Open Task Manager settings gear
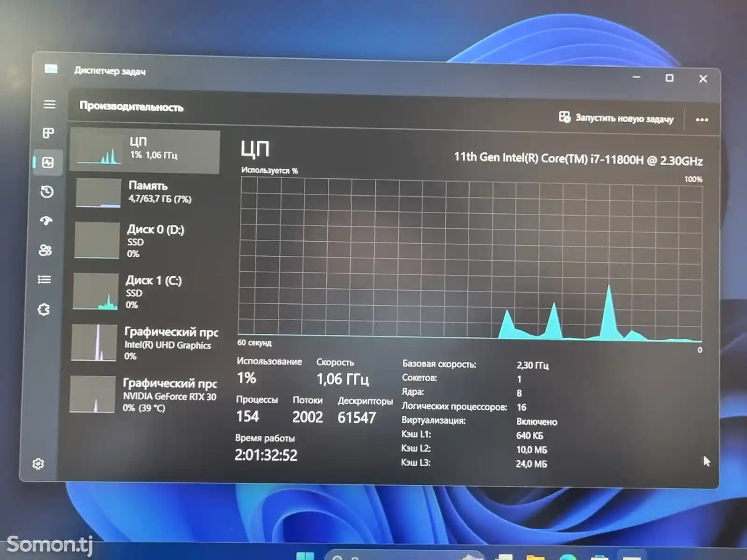Screen dimensions: 747x560 click(38, 463)
